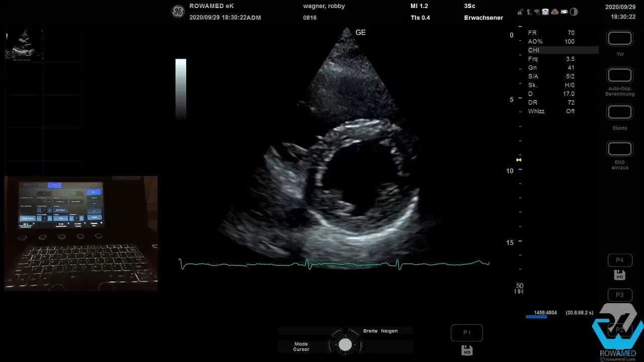Image resolution: width=644 pixels, height=362 pixels.
Task: Select the Breite trackball option
Action: coord(370,331)
